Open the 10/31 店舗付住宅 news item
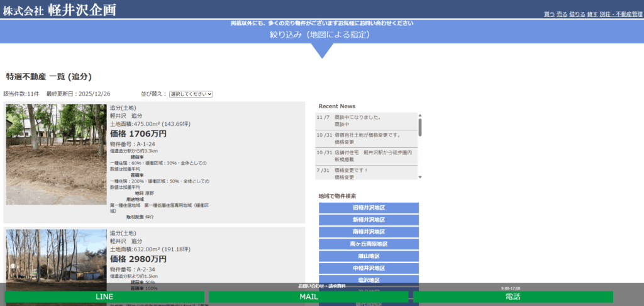The image size is (644, 306). [367, 156]
